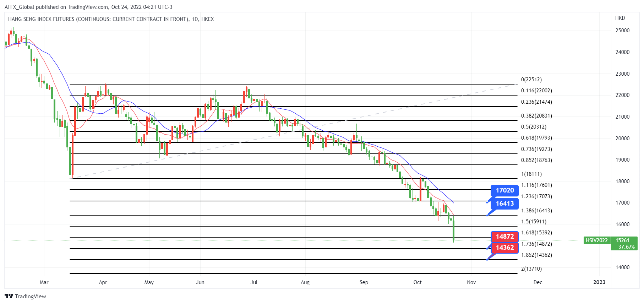Click the Fibonacci level 2(13710) label
644x304 pixels.
pos(531,269)
